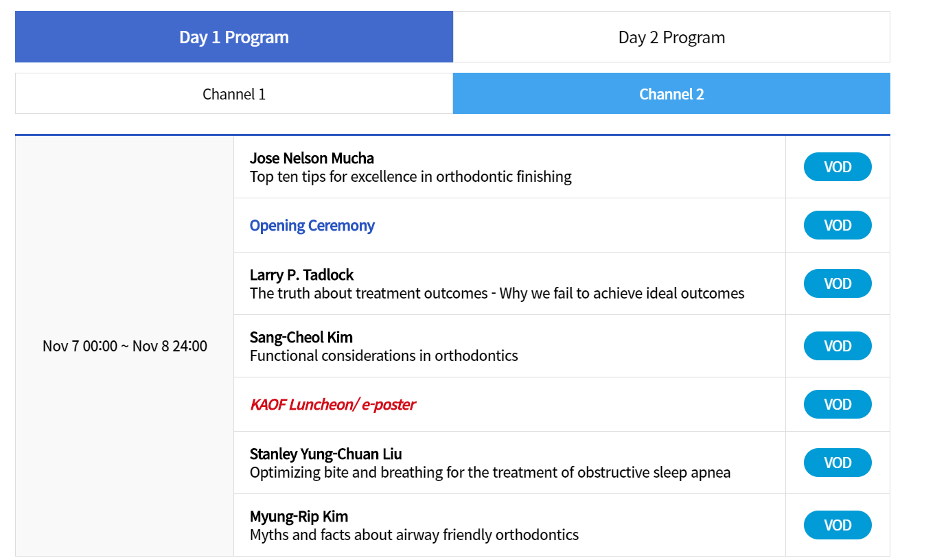Screen dimensions: 935x560
Task: Open VOD for KAOF Luncheon e-poster
Action: click(838, 404)
